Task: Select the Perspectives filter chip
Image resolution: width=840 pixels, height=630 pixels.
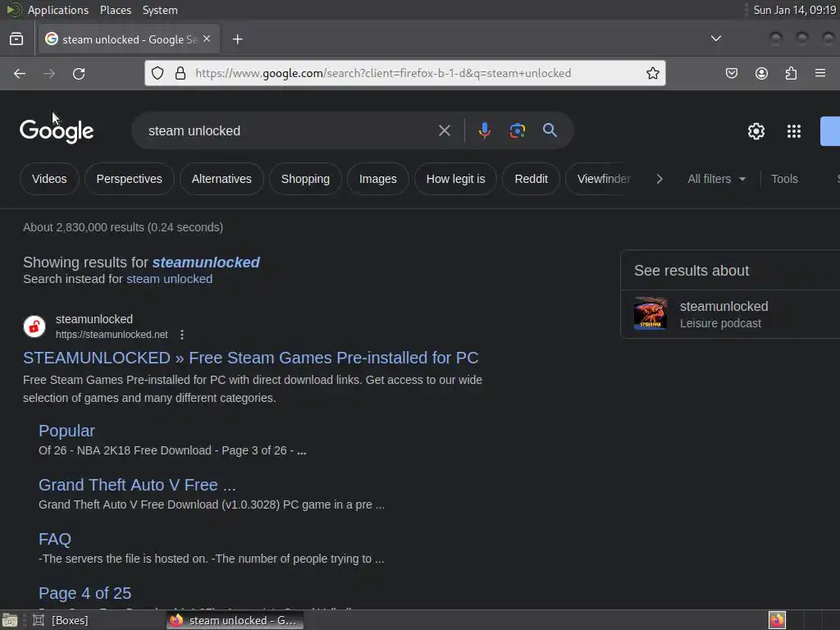Action: [129, 179]
